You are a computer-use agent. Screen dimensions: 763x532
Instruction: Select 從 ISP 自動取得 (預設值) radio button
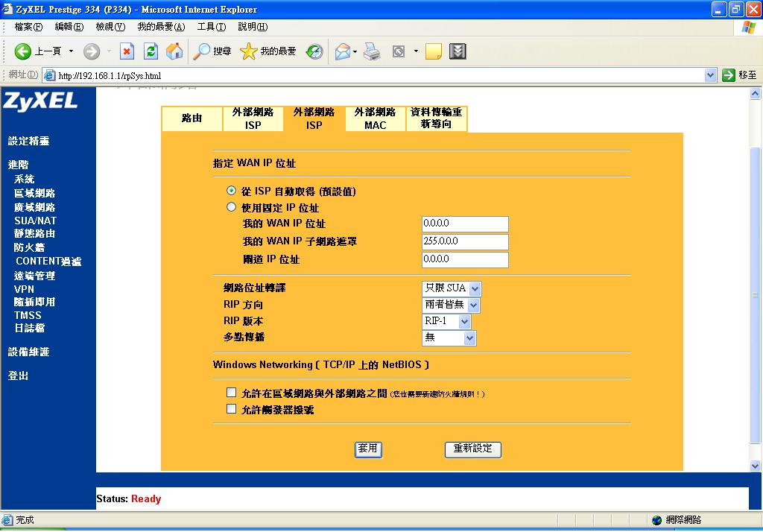pyautogui.click(x=232, y=190)
